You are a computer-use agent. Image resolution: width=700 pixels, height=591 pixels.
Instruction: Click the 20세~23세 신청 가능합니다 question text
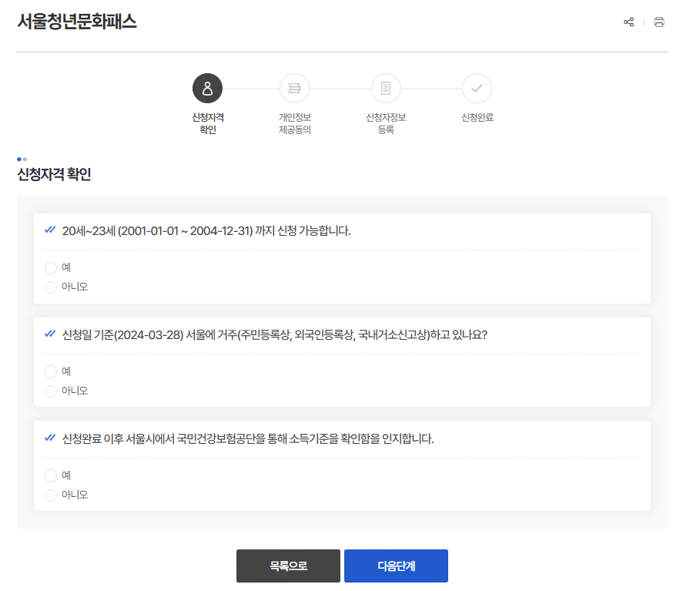(206, 231)
